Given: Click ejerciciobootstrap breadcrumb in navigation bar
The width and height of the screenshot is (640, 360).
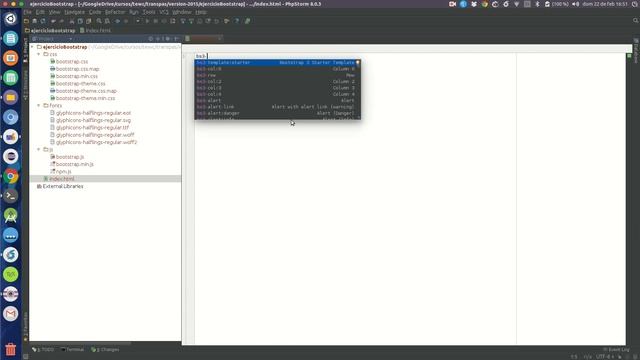Looking at the screenshot, I should [50, 31].
